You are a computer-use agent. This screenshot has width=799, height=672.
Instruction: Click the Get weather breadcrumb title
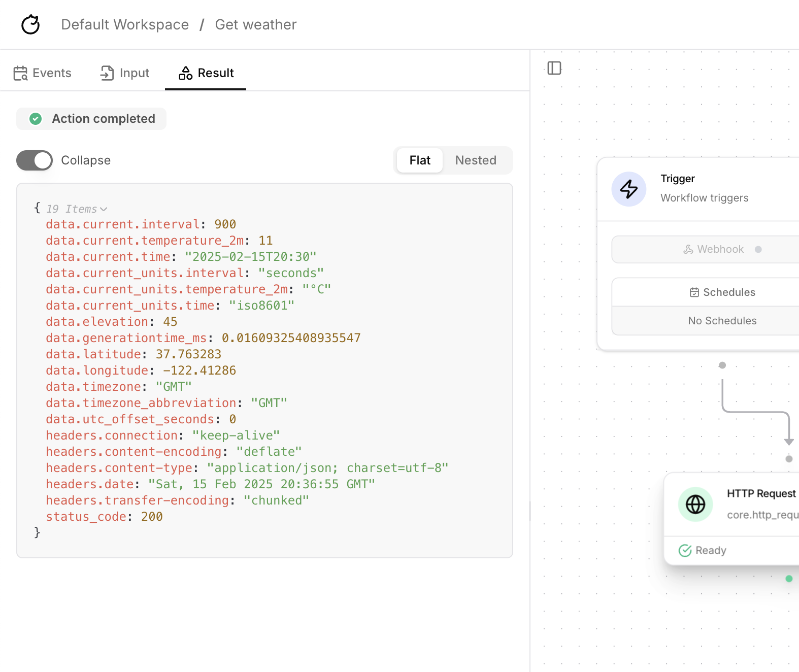(x=256, y=24)
